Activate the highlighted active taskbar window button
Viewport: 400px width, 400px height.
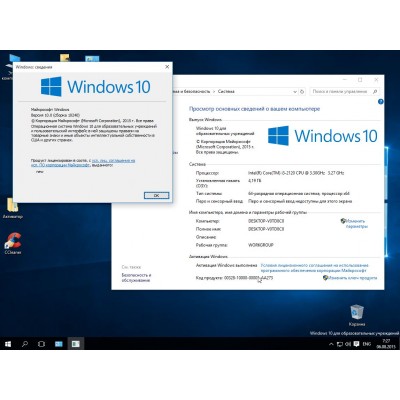click(75, 344)
